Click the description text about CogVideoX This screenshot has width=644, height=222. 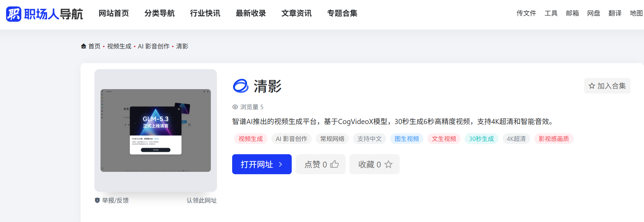pyautogui.click(x=394, y=121)
